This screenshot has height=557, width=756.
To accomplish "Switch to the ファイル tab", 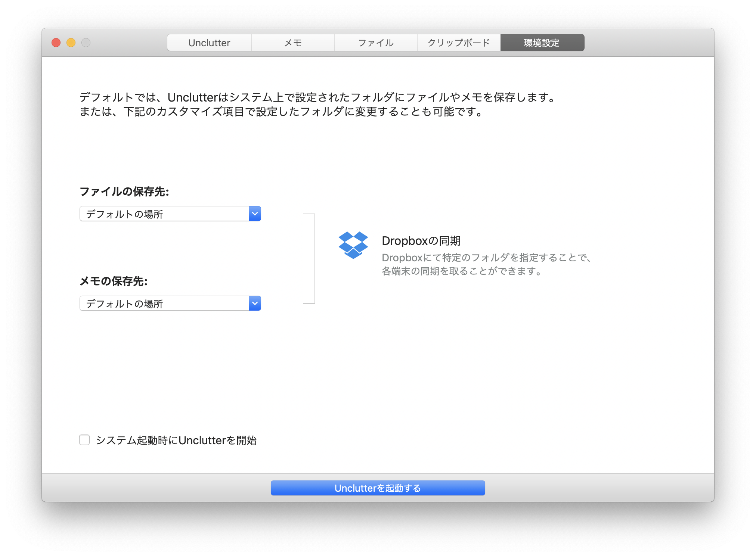I will tap(376, 43).
